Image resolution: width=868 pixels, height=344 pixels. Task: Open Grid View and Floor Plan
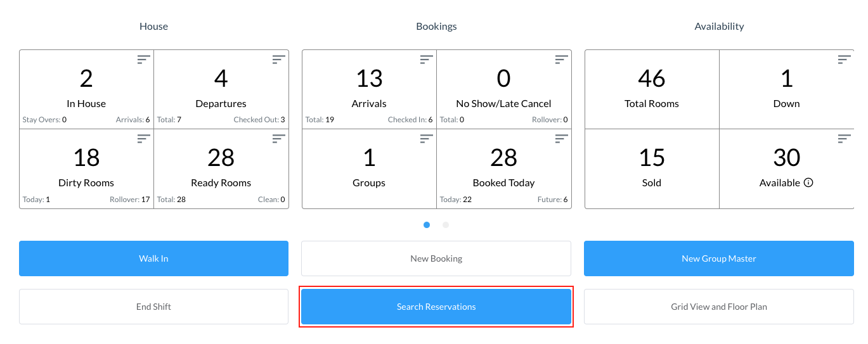click(718, 307)
